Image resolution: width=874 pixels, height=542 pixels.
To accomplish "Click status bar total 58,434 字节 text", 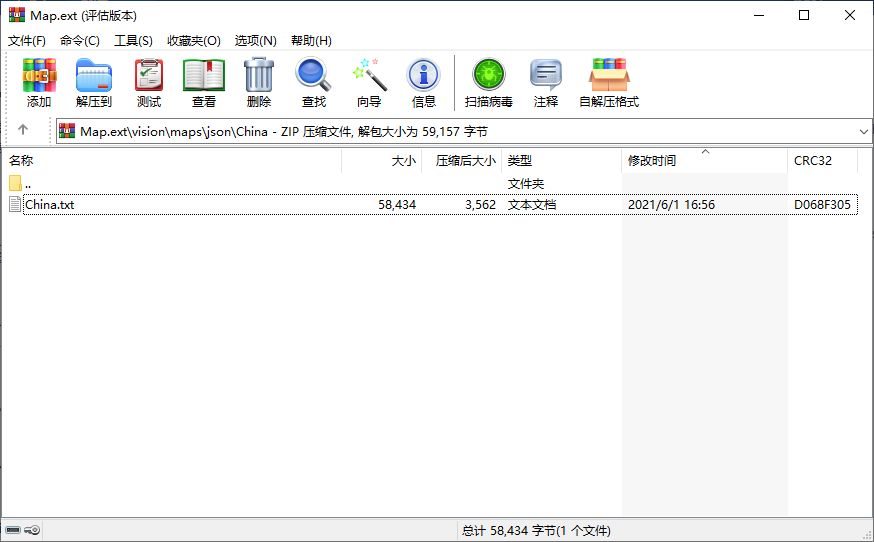I will tap(536, 530).
